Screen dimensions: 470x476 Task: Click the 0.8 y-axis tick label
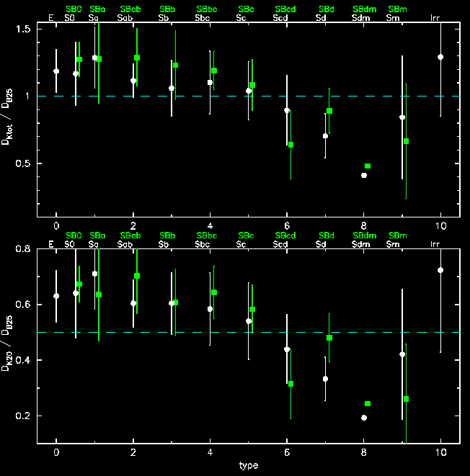tap(23, 249)
